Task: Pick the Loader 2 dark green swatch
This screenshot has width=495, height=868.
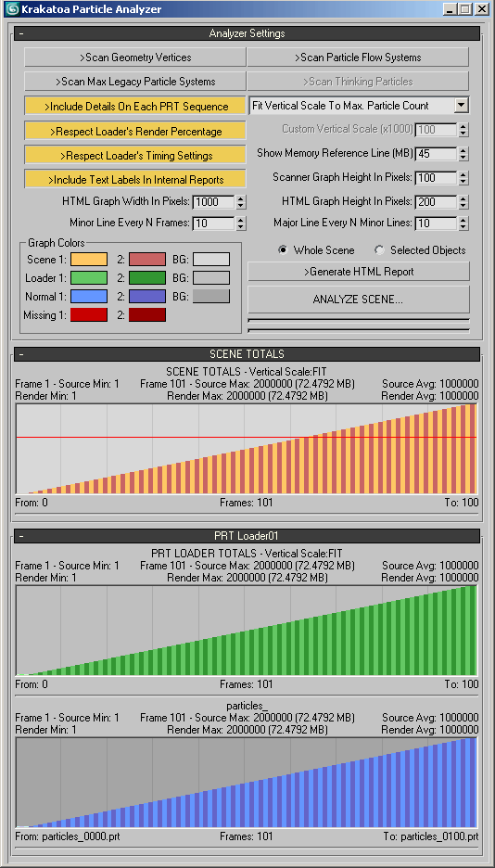Action: tap(147, 278)
